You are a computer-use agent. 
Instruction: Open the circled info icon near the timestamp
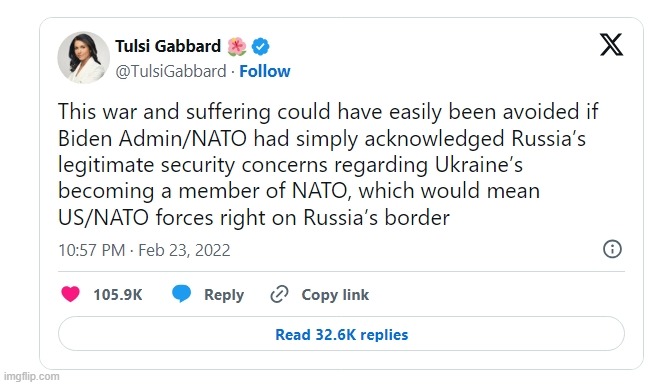tap(612, 249)
